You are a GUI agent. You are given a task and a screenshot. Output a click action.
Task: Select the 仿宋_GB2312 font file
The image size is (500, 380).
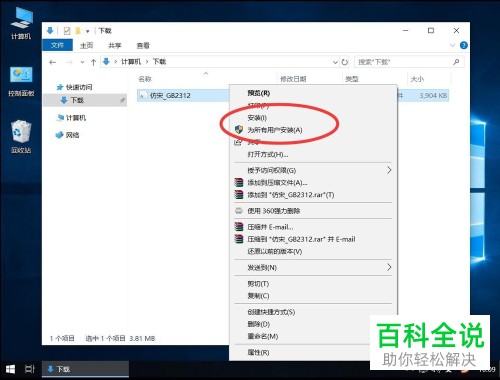click(x=170, y=95)
